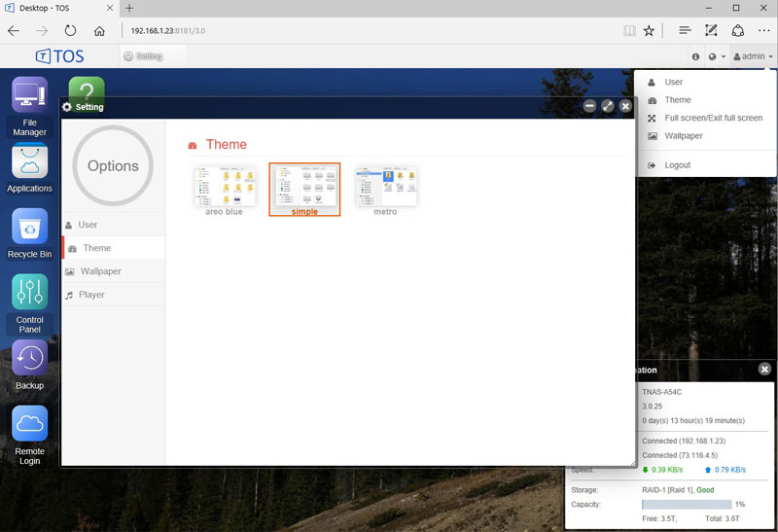This screenshot has height=532, width=778.
Task: Select Full screen/Exit full screen menu item
Action: click(x=713, y=118)
